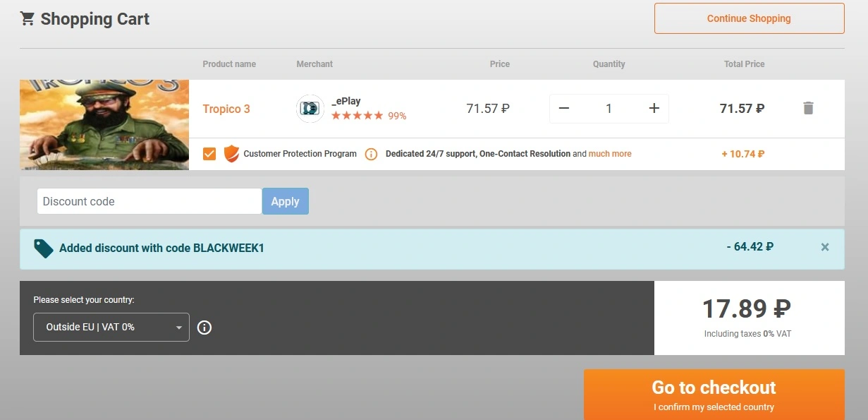The height and width of the screenshot is (420, 868).
Task: Click the 'Merchant' column header
Action: click(x=314, y=64)
